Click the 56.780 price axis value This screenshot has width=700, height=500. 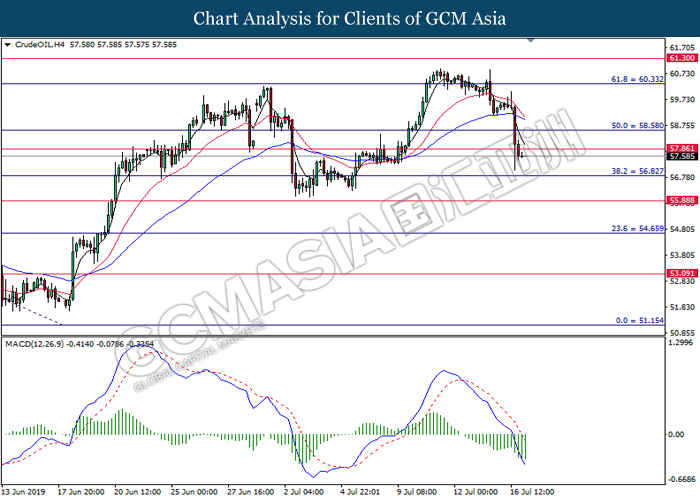tap(683, 177)
